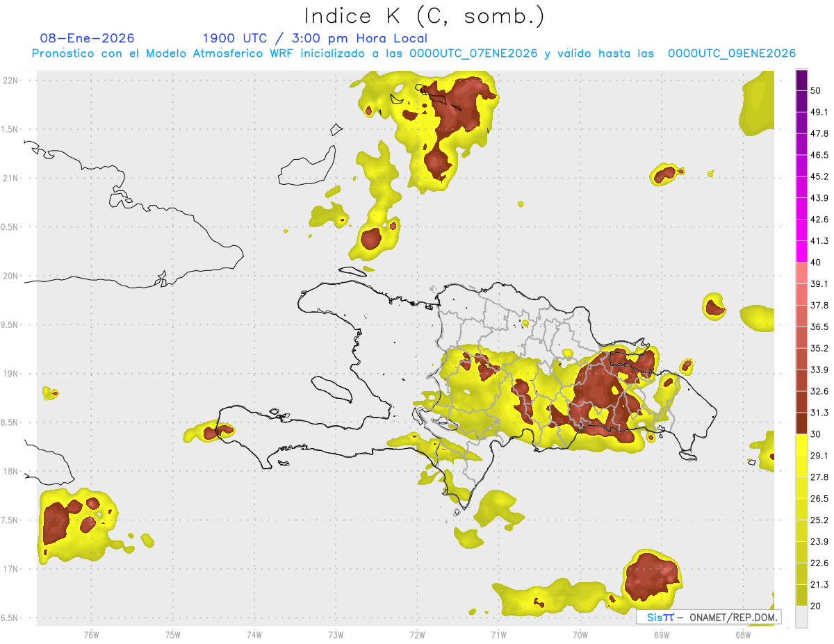Click the color bar value 50

coord(816,90)
